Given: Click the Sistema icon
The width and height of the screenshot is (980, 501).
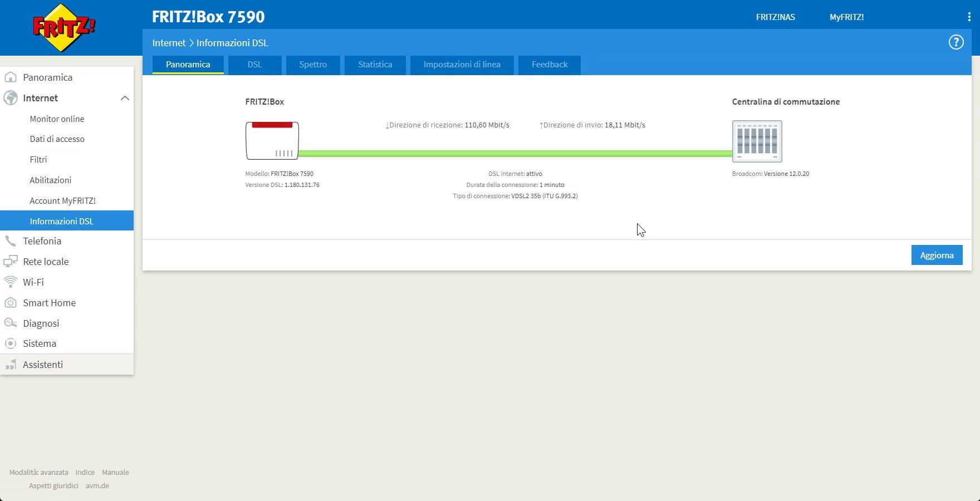Looking at the screenshot, I should click(10, 343).
